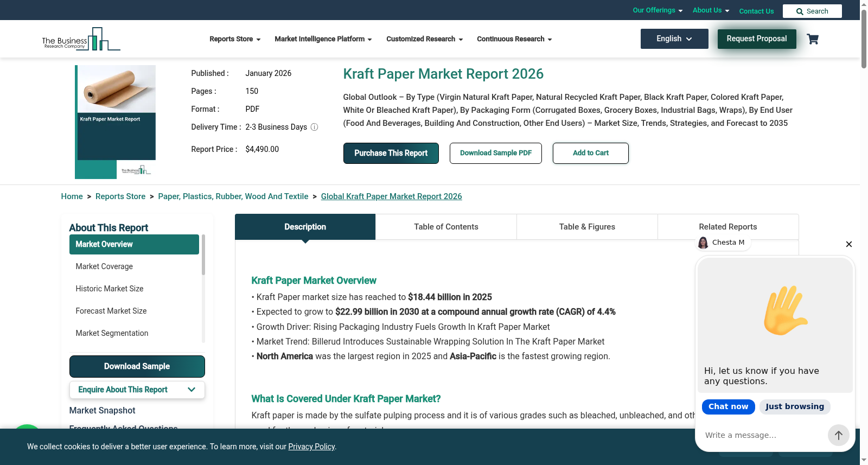Open the Privacy Policy link
Screen dimensions: 868x465
pos(311,447)
